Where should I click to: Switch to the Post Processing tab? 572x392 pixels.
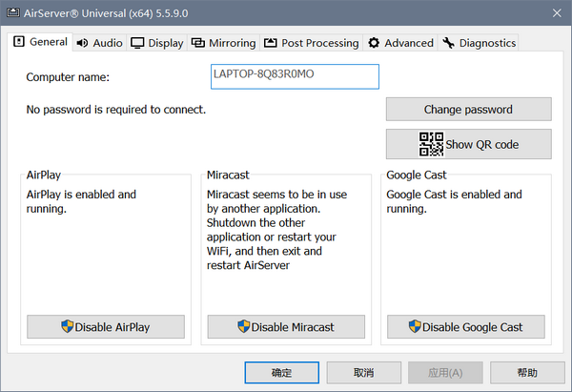(312, 43)
